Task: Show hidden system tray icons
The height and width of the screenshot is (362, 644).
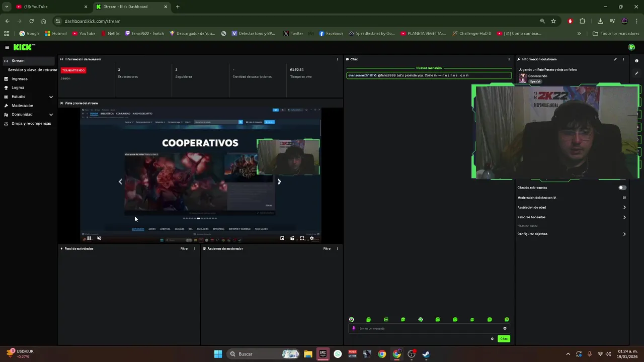Action: pos(568,354)
